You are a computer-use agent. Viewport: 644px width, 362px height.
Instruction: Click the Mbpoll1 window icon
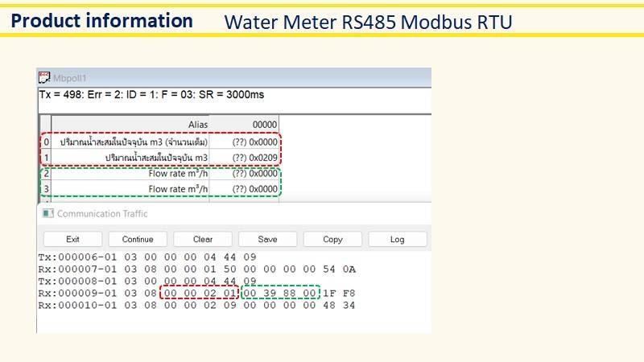[44, 77]
